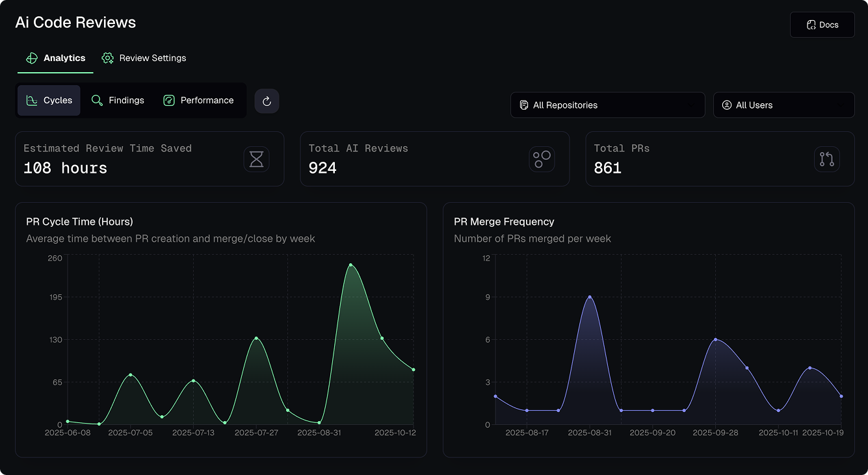The height and width of the screenshot is (475, 868).
Task: Select the Performance gauge icon
Action: pyautogui.click(x=169, y=100)
